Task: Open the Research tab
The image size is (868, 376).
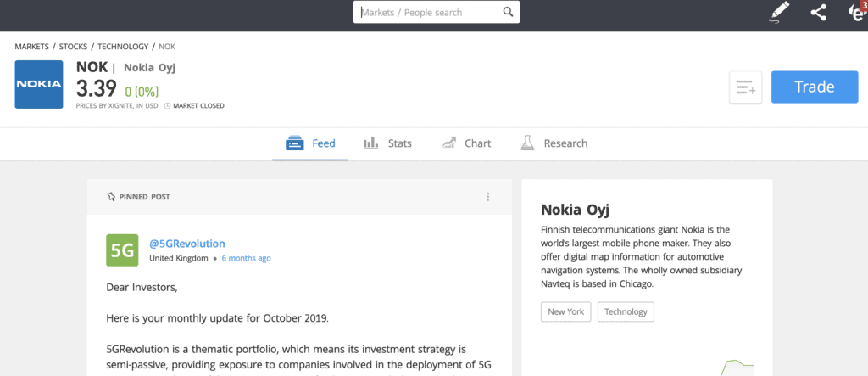Action: pos(554,143)
